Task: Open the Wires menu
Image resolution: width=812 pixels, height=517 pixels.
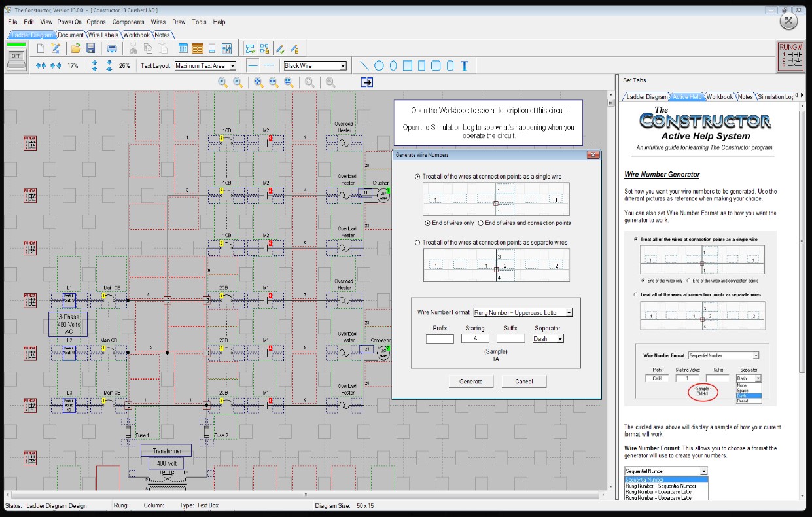Action: pyautogui.click(x=158, y=22)
